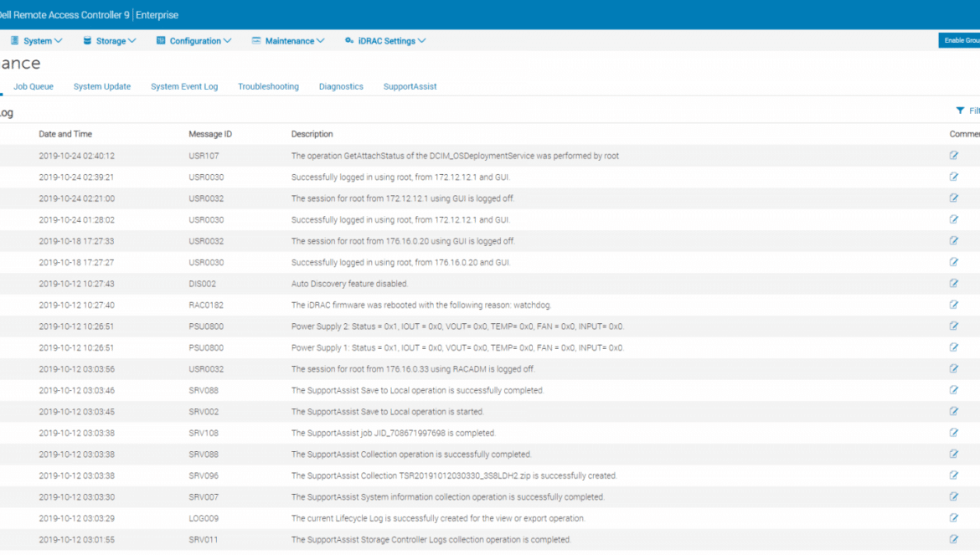Open the Job Queue tab
980x555 pixels.
pyautogui.click(x=34, y=87)
